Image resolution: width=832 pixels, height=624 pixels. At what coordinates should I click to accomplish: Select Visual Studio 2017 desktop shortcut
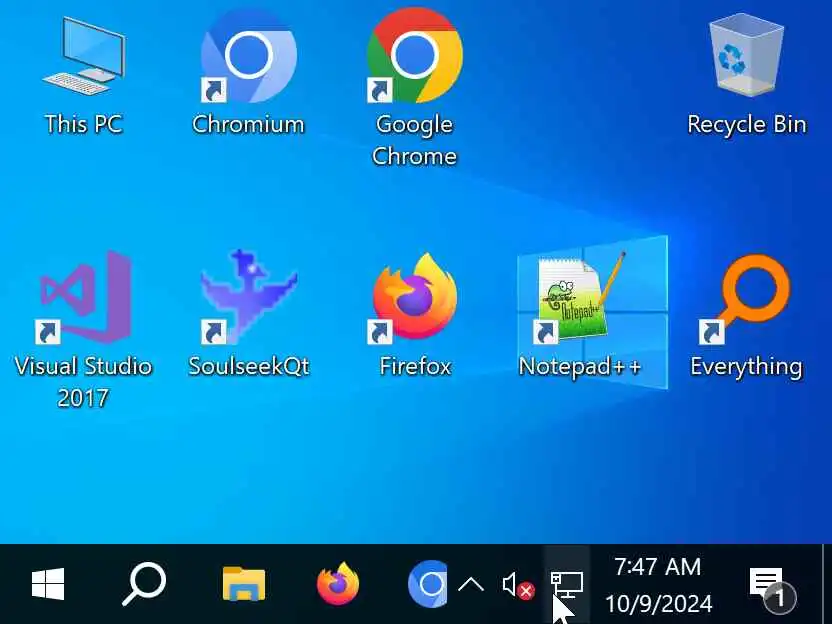(x=83, y=329)
